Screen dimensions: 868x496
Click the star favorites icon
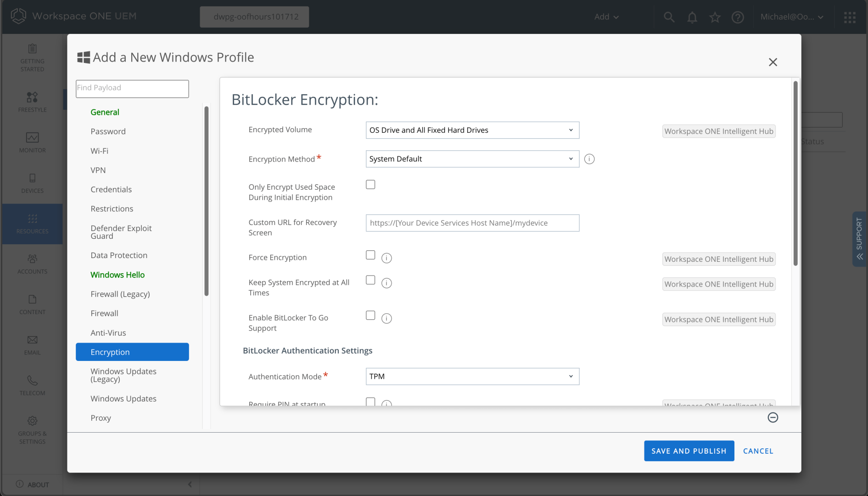715,17
